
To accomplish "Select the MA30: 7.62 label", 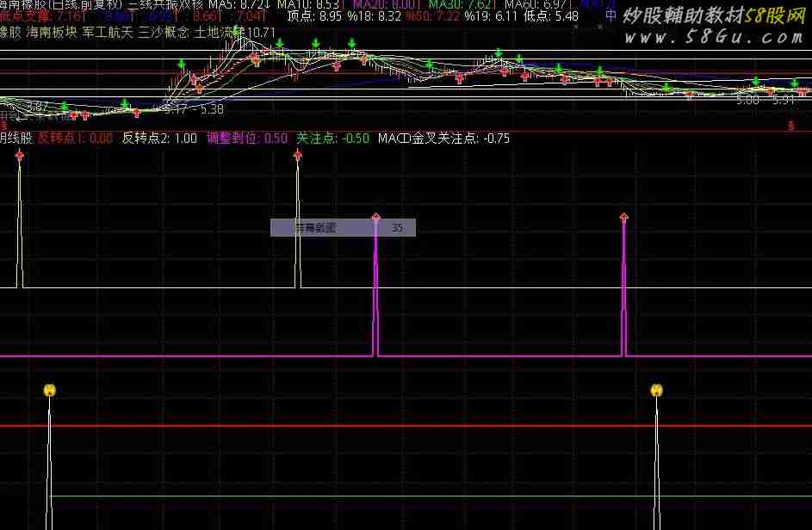I will coord(463,4).
